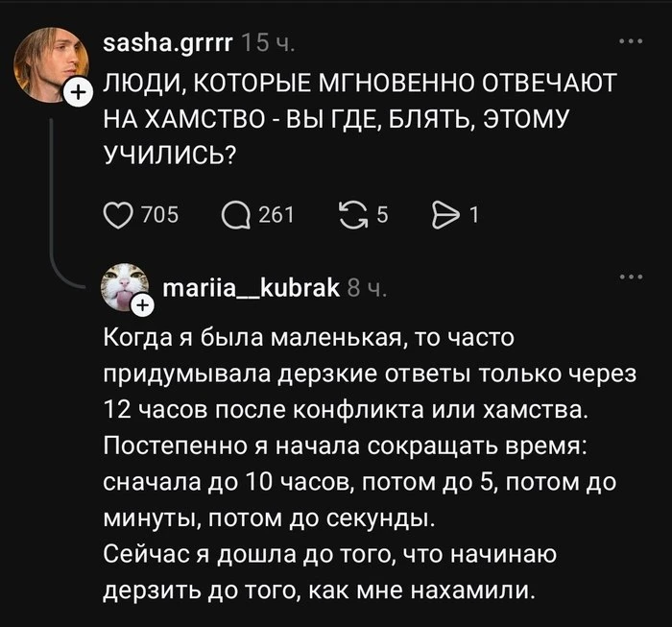Open replies via the speech bubble icon
The image size is (672, 627).
pos(236,216)
